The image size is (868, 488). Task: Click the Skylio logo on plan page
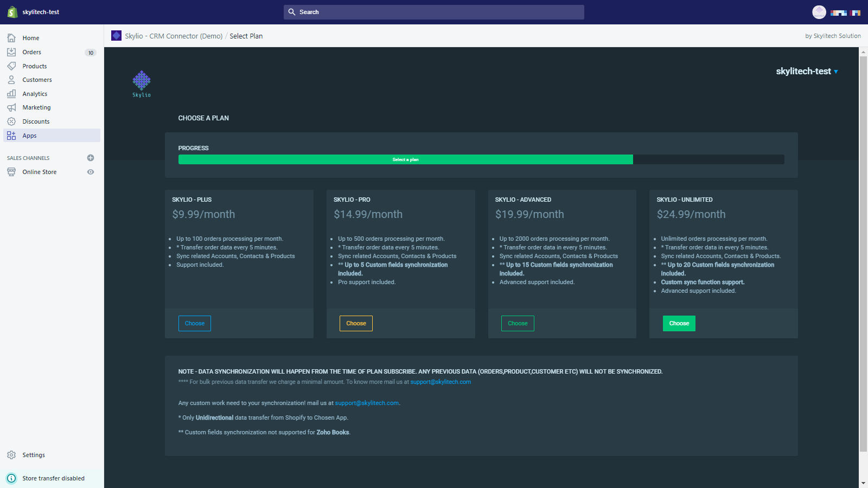(x=142, y=84)
